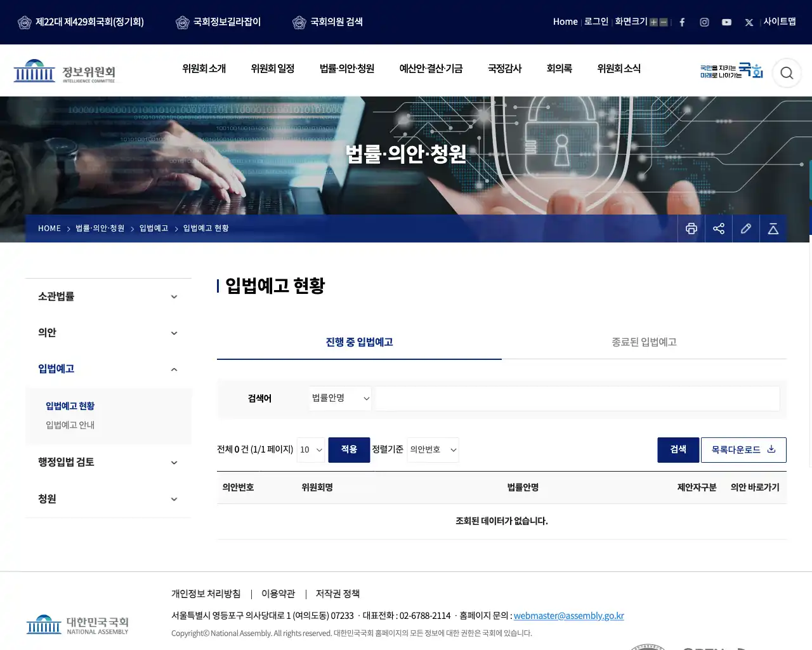Open 예산안·결산·기금 menu
The image size is (812, 650).
pyautogui.click(x=431, y=69)
